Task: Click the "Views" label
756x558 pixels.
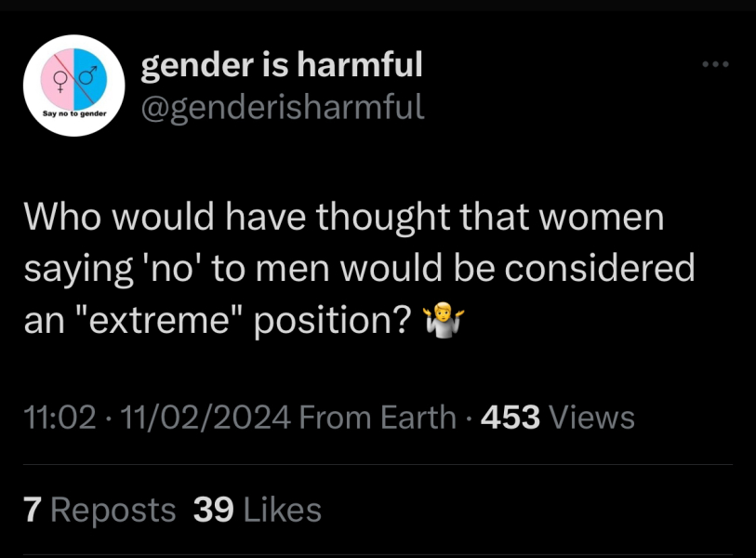Action: point(593,418)
